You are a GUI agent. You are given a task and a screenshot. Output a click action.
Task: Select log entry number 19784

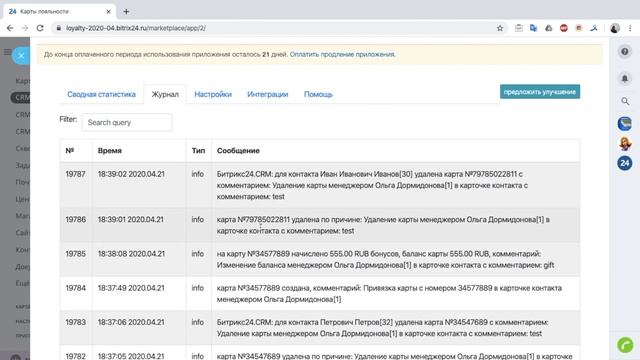pyautogui.click(x=76, y=288)
